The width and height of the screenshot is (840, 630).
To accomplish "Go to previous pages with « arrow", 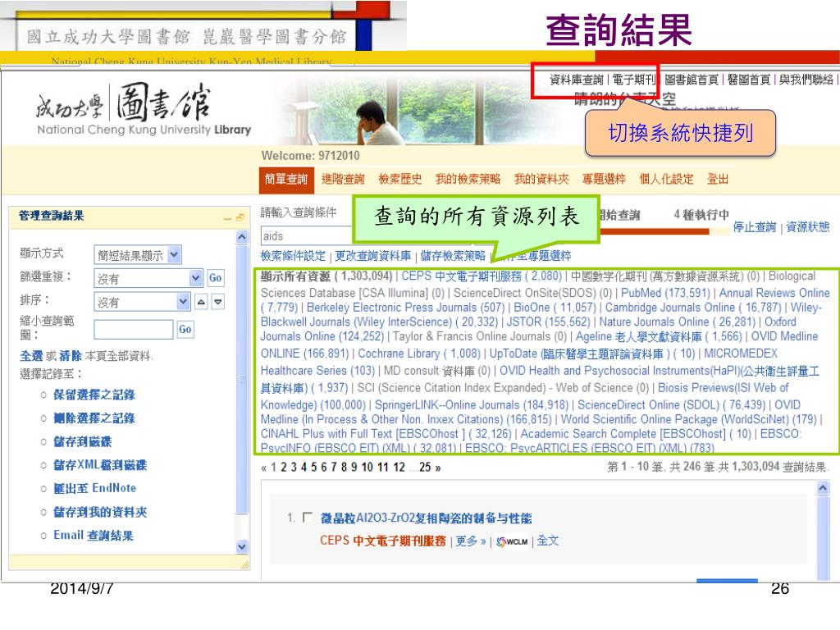I will coord(263,468).
